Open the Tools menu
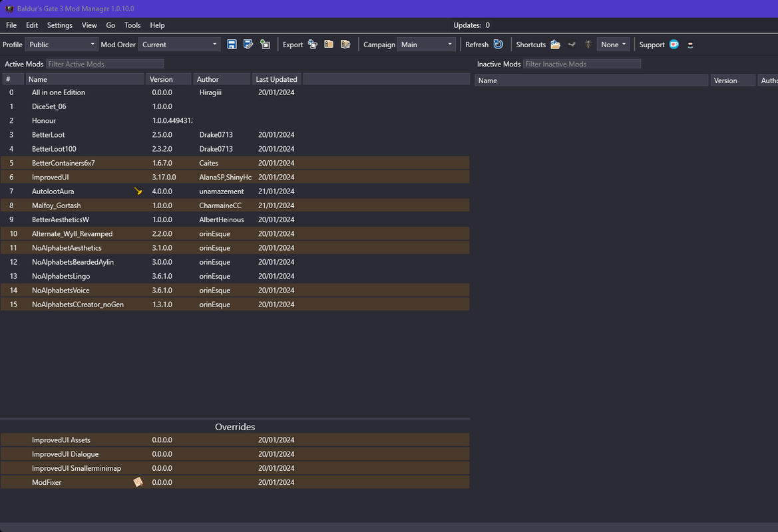 pyautogui.click(x=132, y=25)
